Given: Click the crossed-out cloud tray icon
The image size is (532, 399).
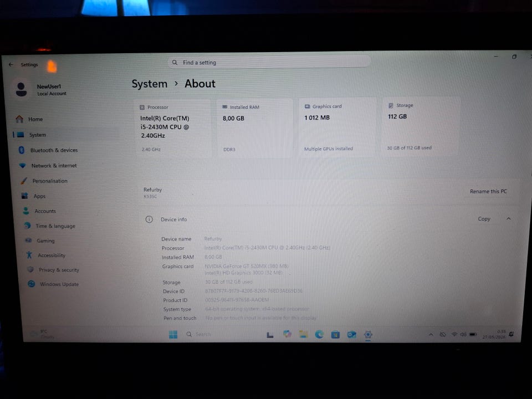Looking at the screenshot, I should coord(442,335).
